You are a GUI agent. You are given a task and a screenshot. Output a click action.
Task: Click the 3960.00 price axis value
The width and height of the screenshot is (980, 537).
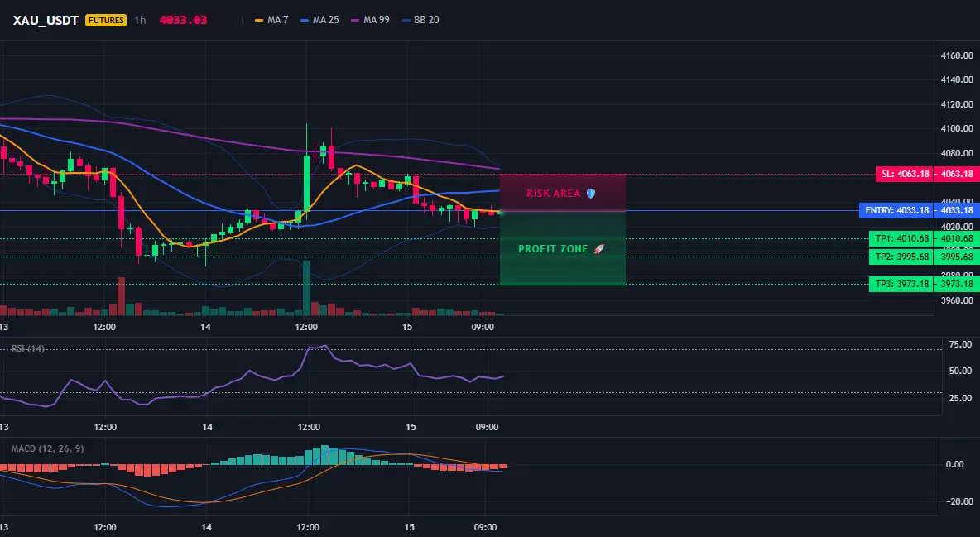[x=957, y=300]
